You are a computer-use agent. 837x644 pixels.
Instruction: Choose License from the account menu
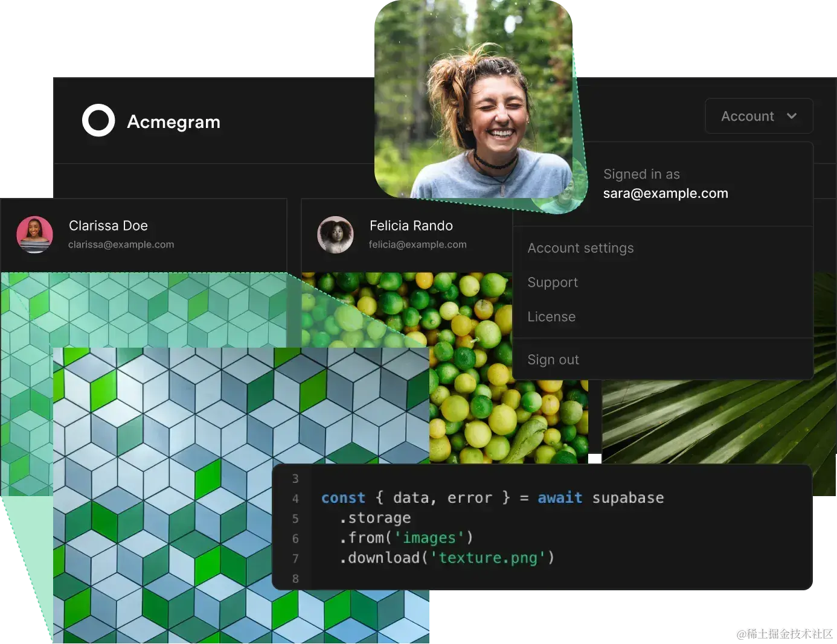pyautogui.click(x=551, y=317)
